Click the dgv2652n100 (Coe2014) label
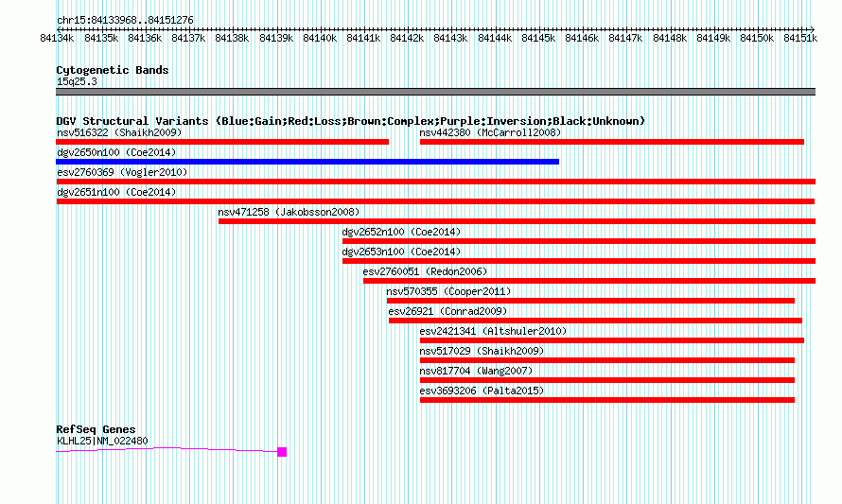842x504 pixels. tap(401, 232)
